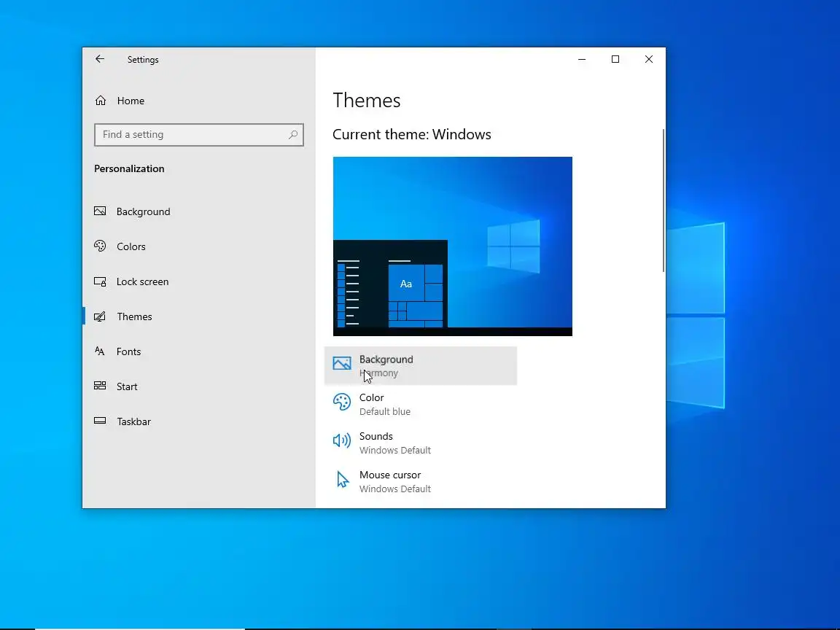Click the Fonts icon in sidebar
This screenshot has width=840, height=630.
point(100,351)
